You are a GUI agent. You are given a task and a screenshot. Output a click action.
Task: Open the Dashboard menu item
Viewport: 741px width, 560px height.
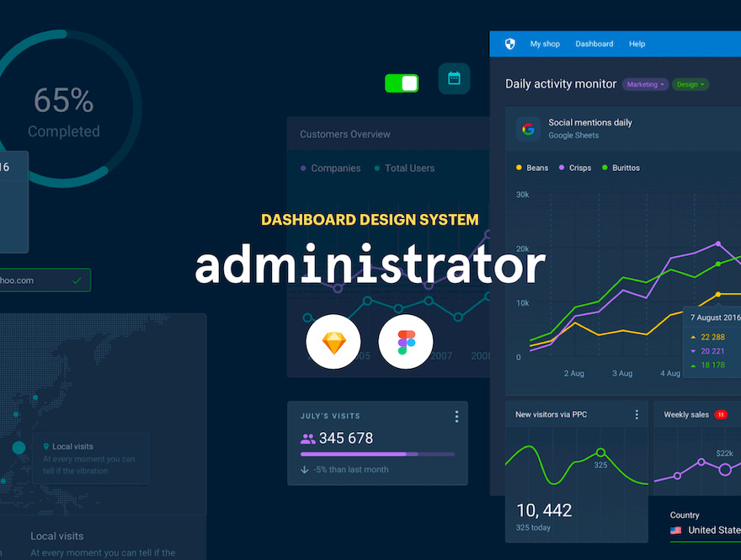pos(594,44)
